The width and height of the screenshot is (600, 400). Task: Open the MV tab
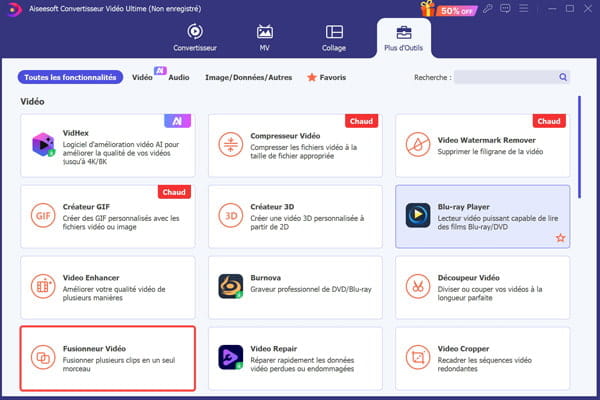tap(265, 40)
